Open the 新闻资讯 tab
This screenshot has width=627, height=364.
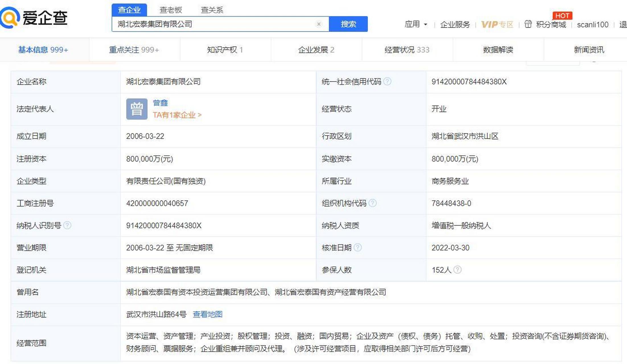589,50
